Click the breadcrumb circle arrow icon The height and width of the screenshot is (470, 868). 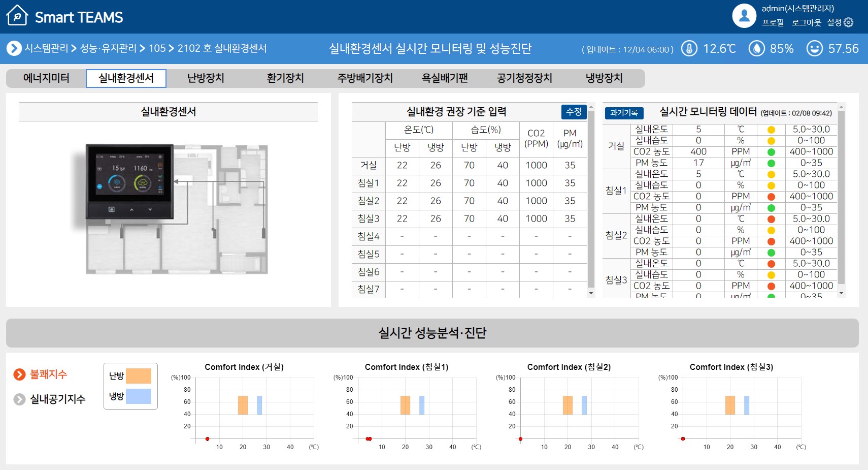click(x=14, y=48)
